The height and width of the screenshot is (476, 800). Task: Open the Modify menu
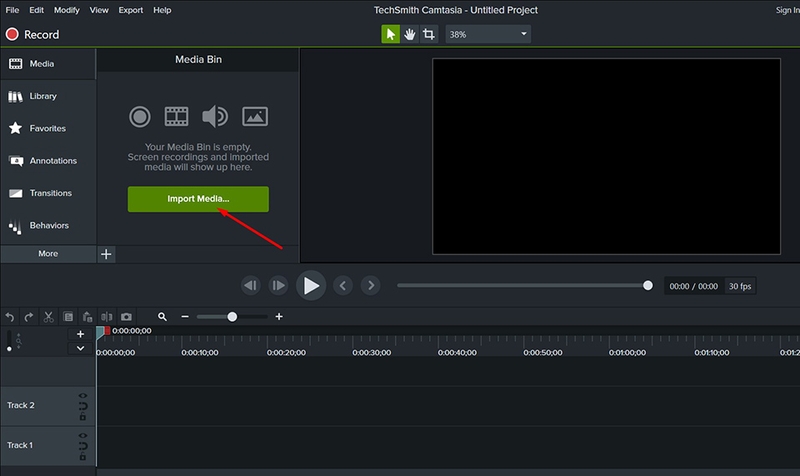pyautogui.click(x=66, y=10)
